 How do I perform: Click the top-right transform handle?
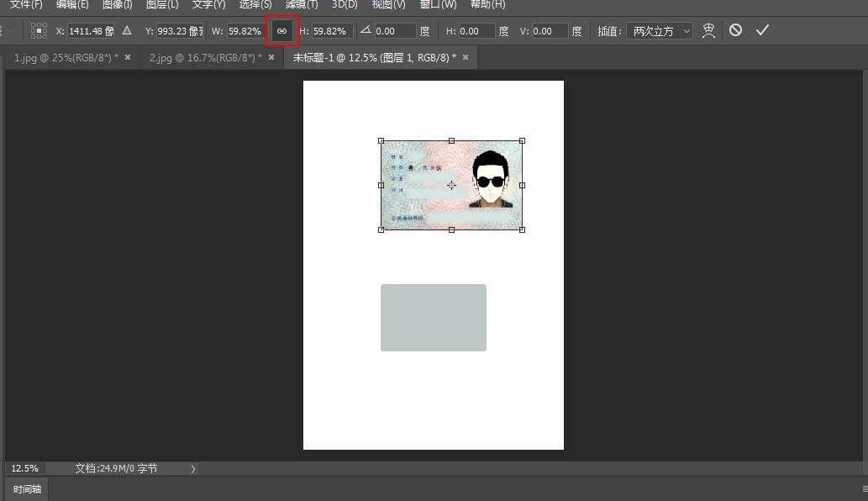click(522, 140)
